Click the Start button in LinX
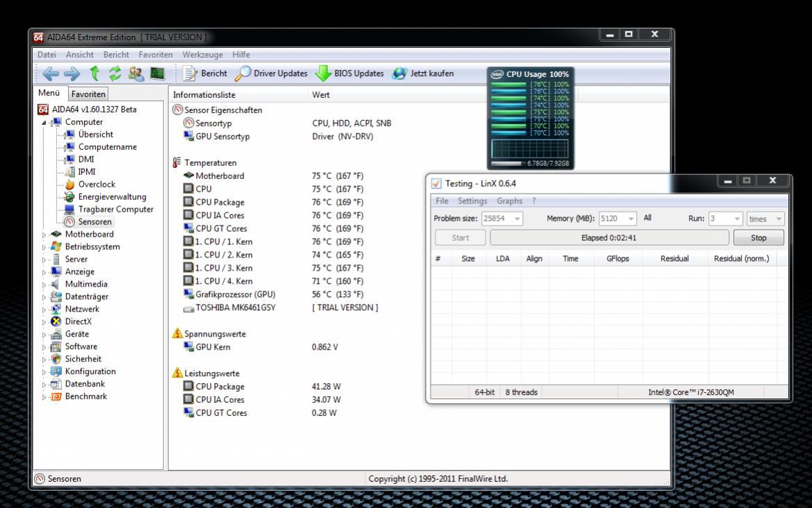Image resolution: width=812 pixels, height=508 pixels. click(x=461, y=237)
